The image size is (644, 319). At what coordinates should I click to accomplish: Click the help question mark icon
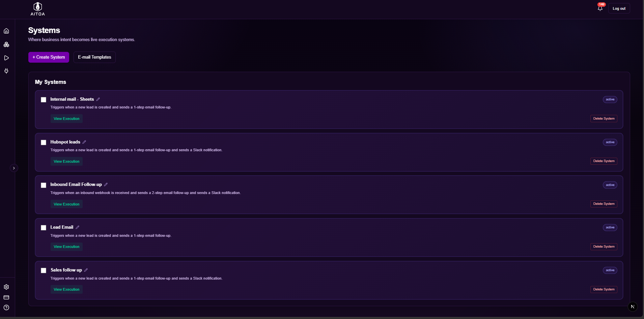6,308
